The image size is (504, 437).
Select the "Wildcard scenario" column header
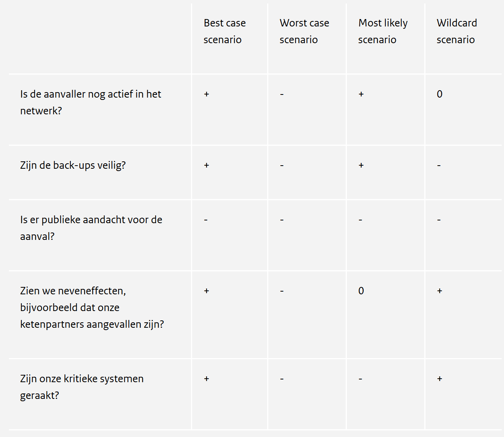point(457,31)
